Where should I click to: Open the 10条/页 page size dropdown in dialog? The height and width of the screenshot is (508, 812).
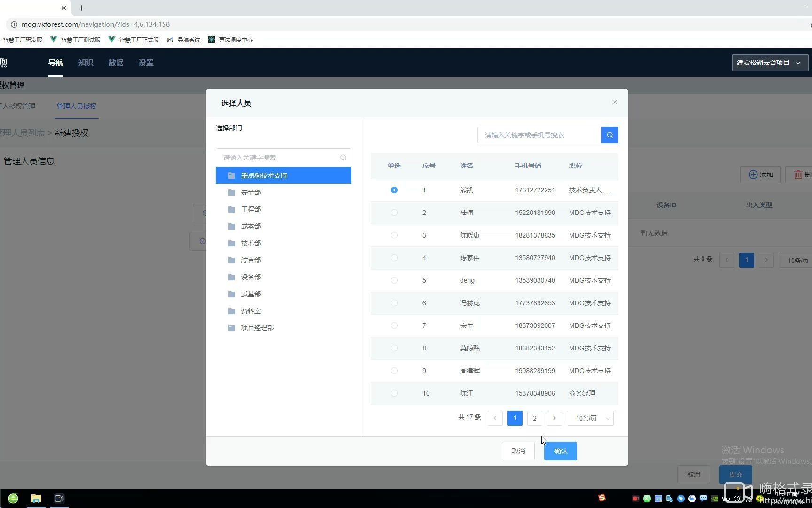tap(590, 418)
